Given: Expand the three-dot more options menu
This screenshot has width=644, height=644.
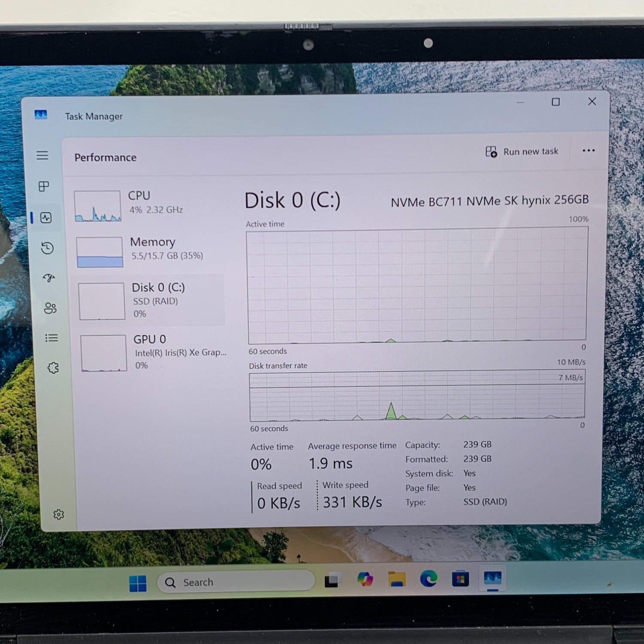Looking at the screenshot, I should click(588, 150).
